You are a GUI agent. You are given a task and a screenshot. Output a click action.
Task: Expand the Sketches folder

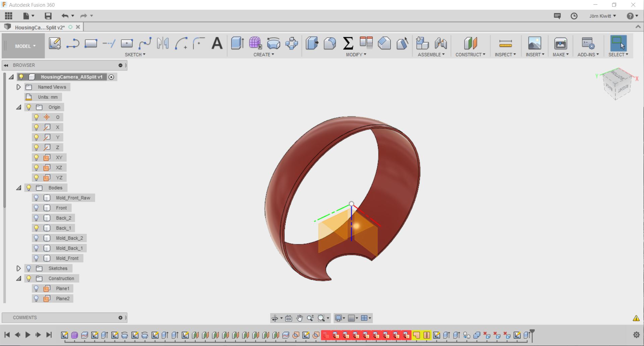19,268
